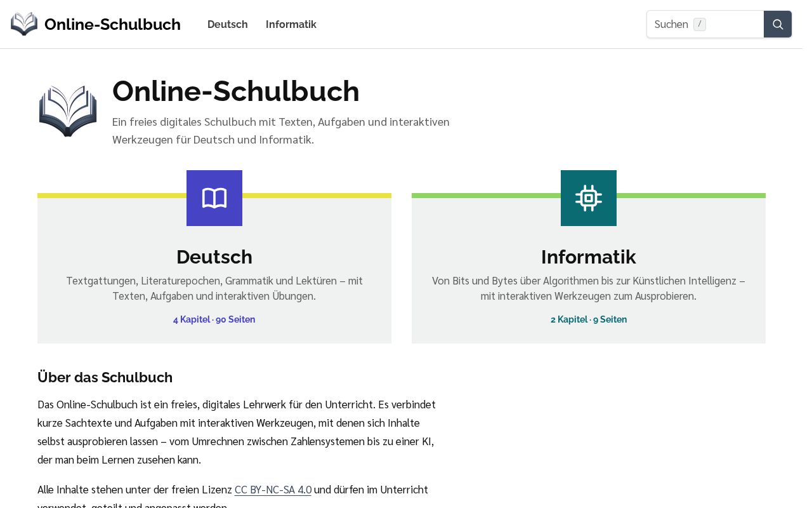812x508 pixels.
Task: Open Deutsch in the navigation bar
Action: point(228,24)
